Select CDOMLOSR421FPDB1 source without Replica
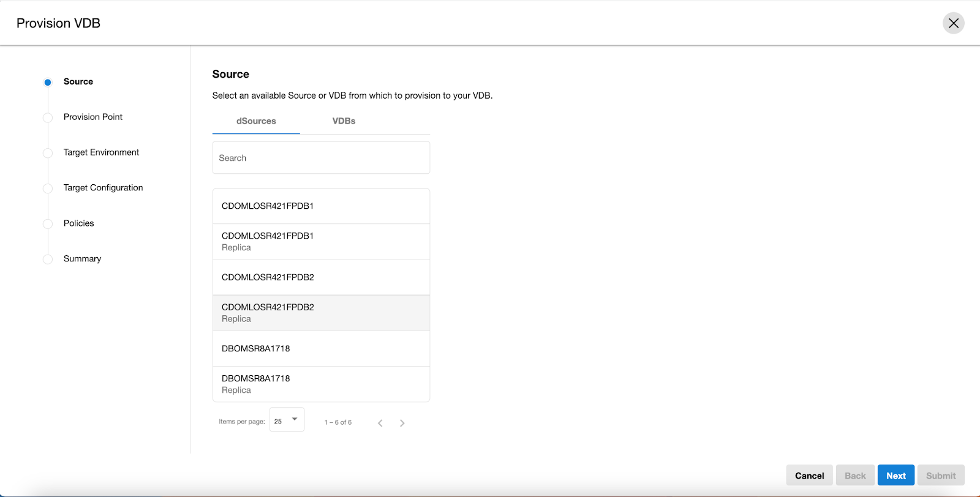The height and width of the screenshot is (497, 980). tap(321, 206)
